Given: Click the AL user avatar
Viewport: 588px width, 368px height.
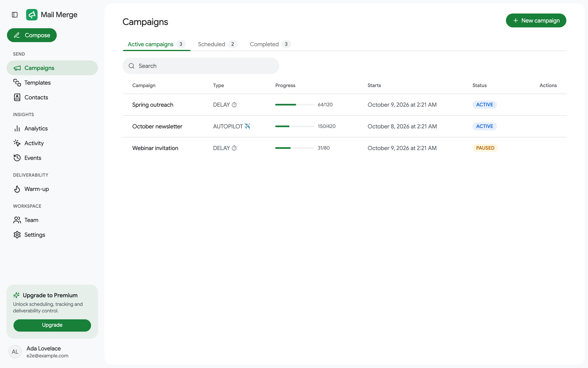Looking at the screenshot, I should click(15, 352).
